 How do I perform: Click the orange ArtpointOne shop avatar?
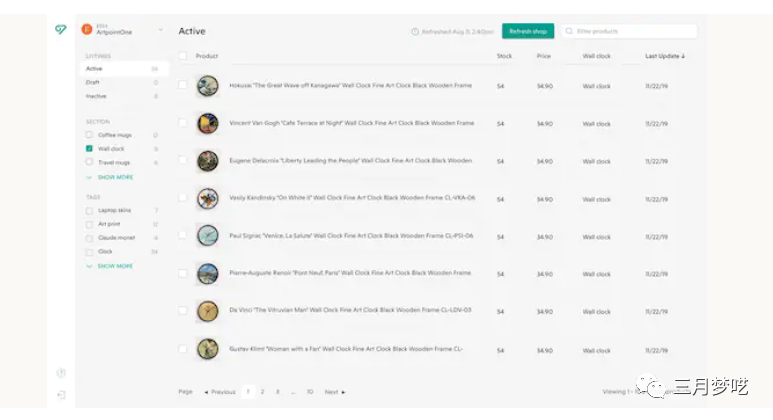click(x=88, y=30)
